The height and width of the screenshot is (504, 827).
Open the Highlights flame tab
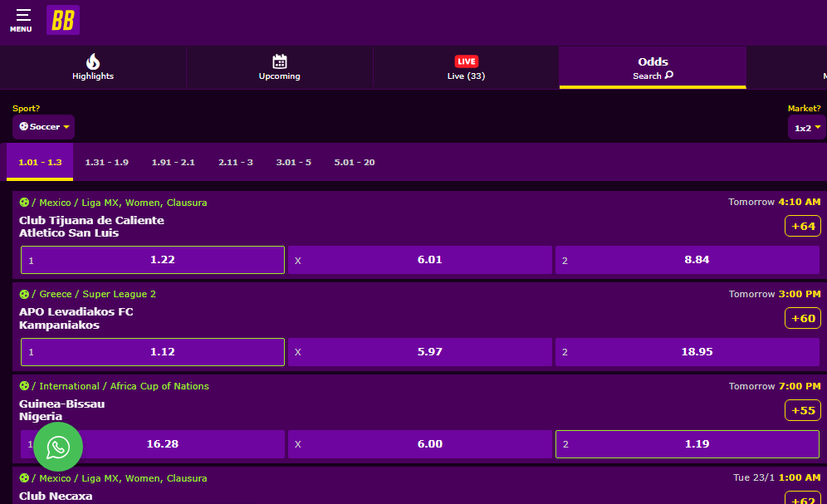[93, 67]
